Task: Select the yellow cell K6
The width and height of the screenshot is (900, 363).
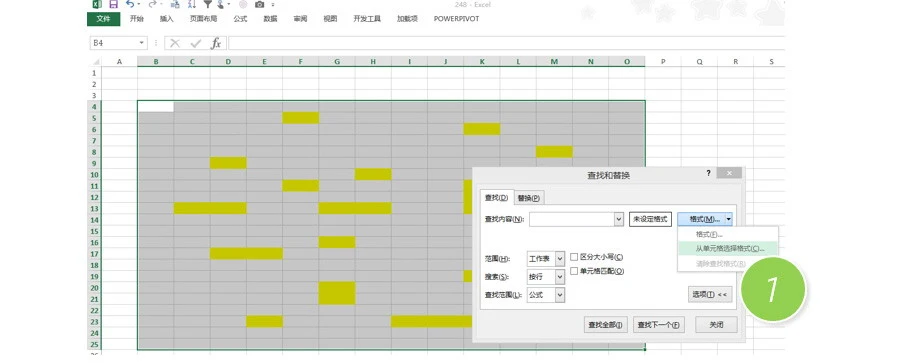Action: point(482,129)
